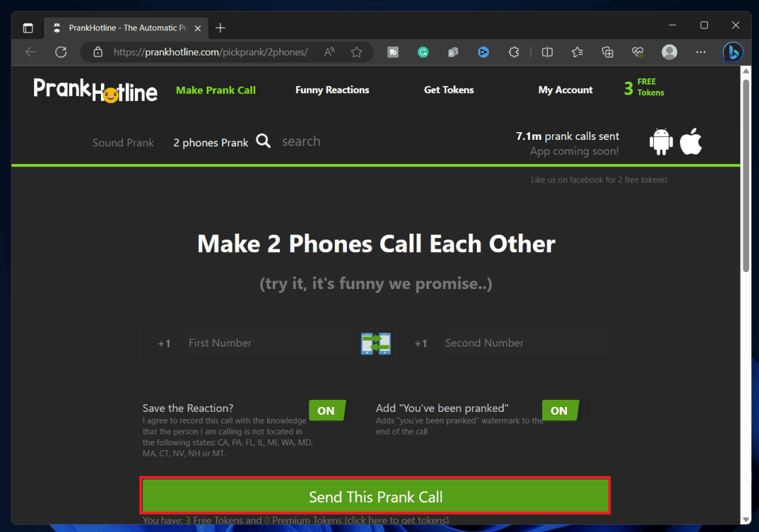Click the First Number input field
This screenshot has height=532, width=759.
point(267,342)
